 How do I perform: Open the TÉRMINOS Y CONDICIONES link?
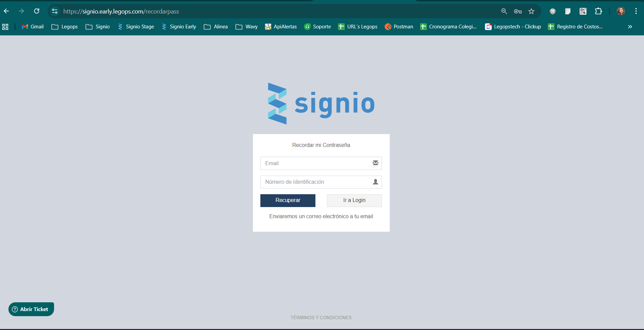click(x=321, y=318)
